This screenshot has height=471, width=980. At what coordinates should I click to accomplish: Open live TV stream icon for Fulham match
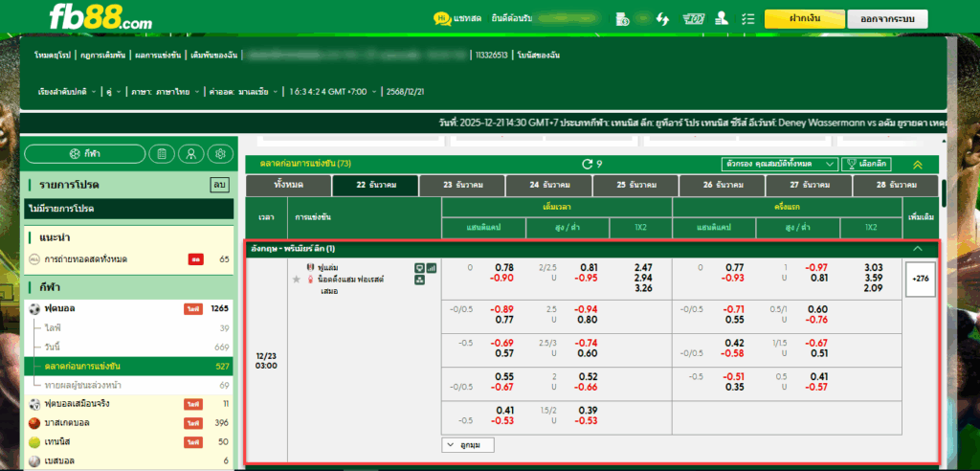(x=420, y=268)
